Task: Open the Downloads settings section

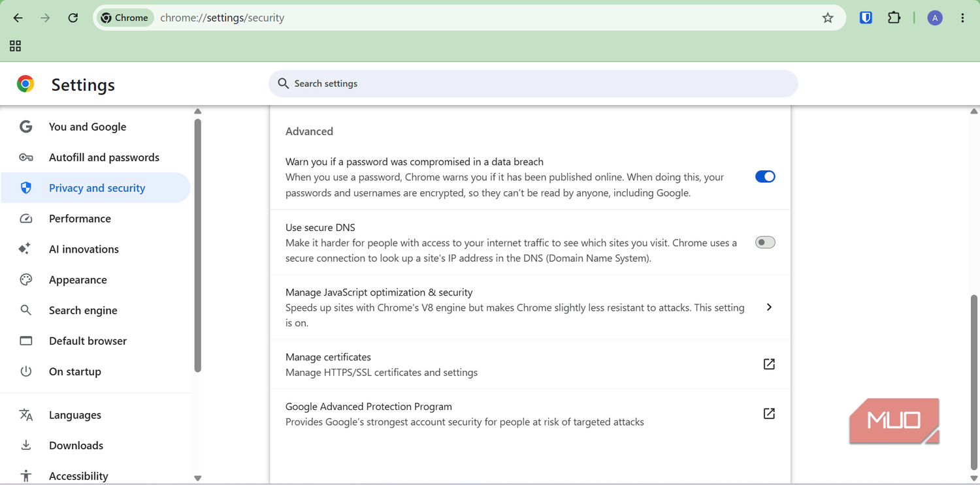Action: 96,446
